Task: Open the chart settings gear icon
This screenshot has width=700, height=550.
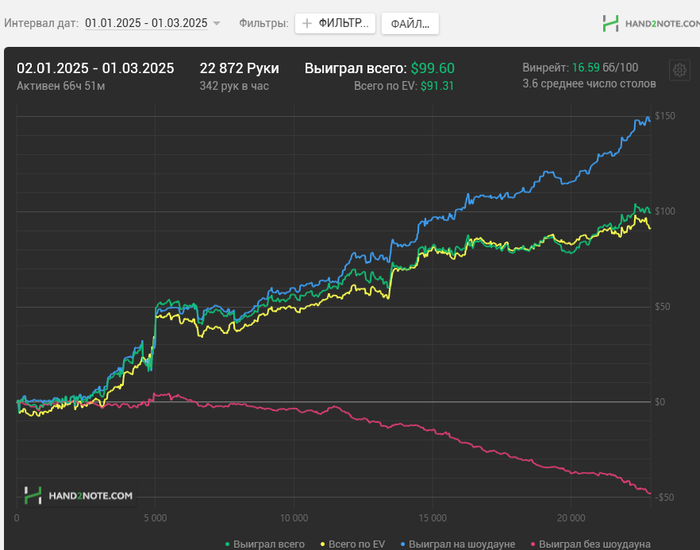Action: click(x=679, y=70)
